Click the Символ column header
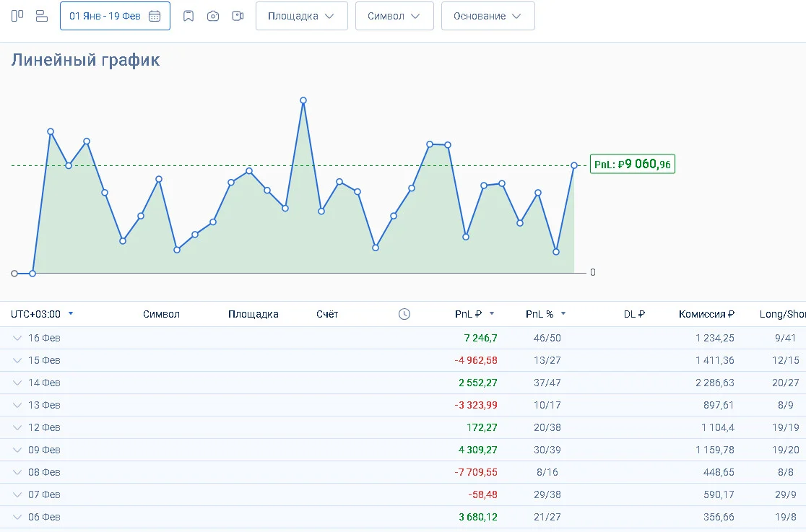Screen dimensions: 806x532 click(161, 314)
